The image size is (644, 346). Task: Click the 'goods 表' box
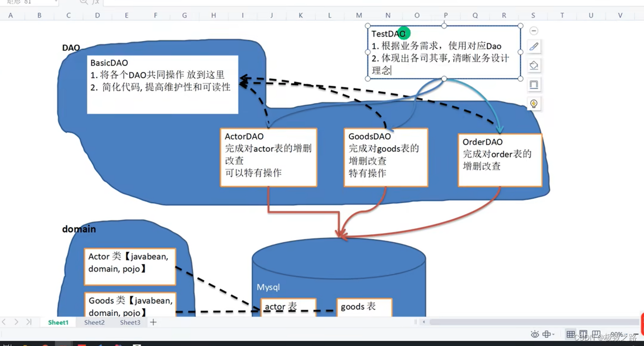(x=365, y=307)
